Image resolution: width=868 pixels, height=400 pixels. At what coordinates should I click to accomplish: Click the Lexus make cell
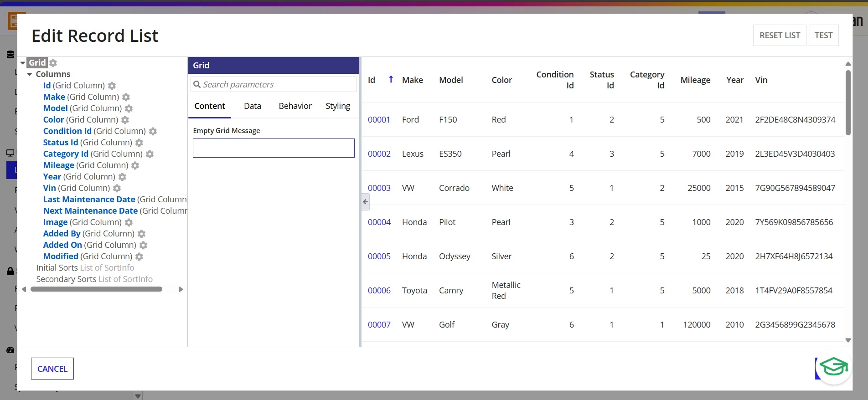[413, 154]
